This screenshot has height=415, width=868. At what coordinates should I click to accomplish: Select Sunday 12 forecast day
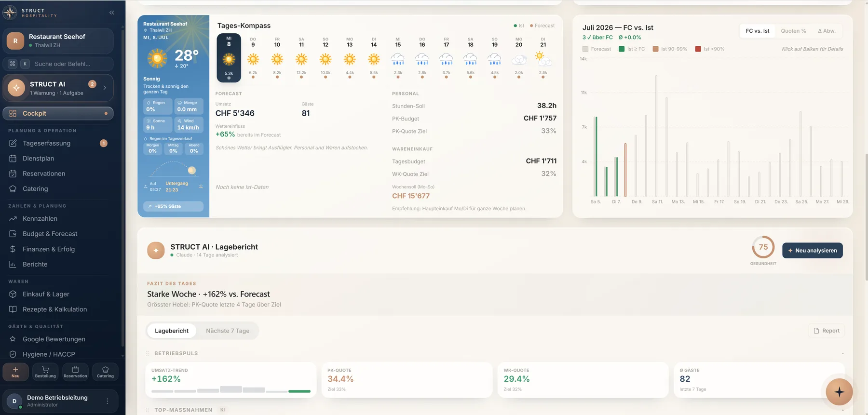point(325,57)
